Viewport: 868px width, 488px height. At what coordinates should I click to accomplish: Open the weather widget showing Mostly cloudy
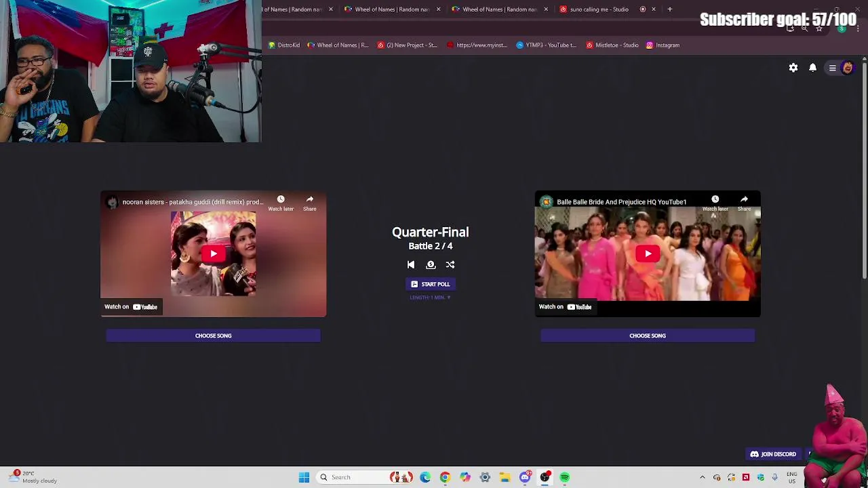point(33,477)
